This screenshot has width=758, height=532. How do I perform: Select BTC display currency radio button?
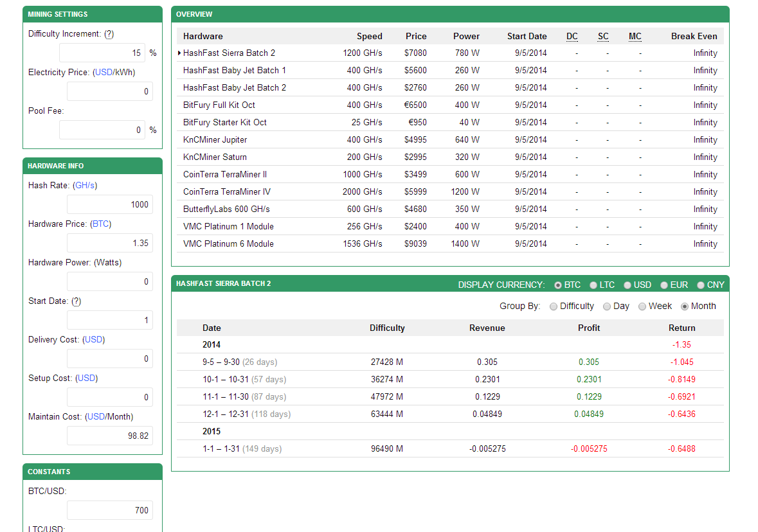pyautogui.click(x=558, y=285)
